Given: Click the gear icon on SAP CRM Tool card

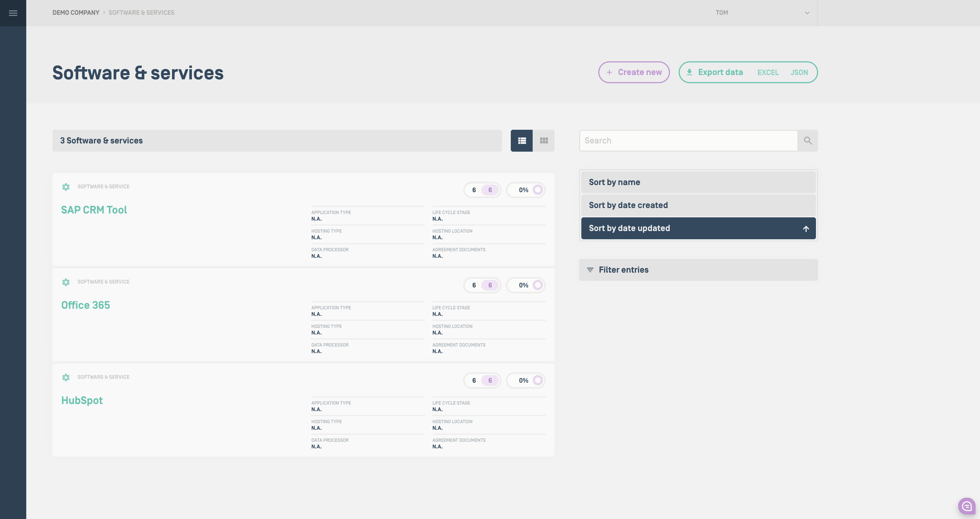Looking at the screenshot, I should (66, 187).
